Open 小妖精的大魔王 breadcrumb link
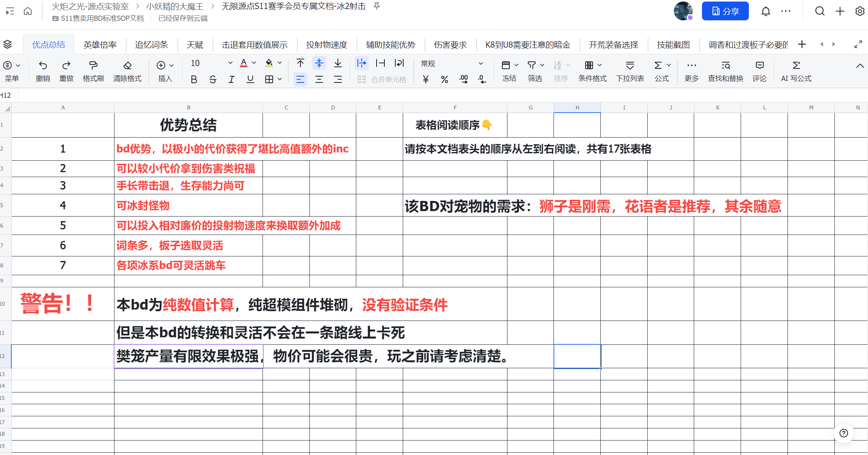The height and width of the screenshot is (455, 868). tap(175, 6)
